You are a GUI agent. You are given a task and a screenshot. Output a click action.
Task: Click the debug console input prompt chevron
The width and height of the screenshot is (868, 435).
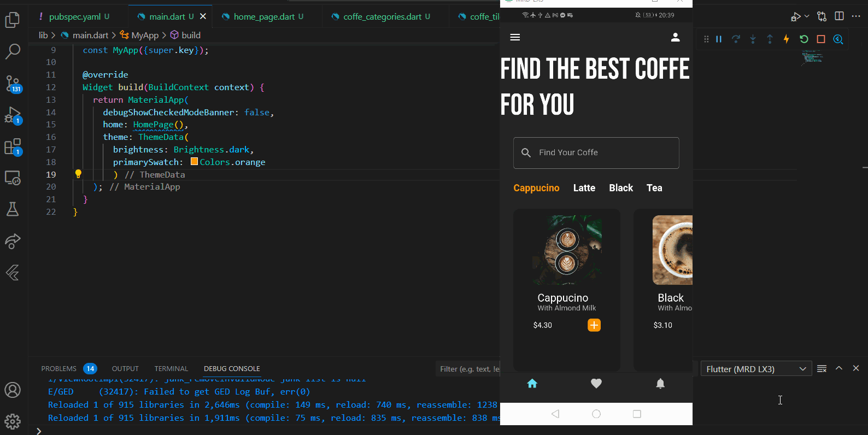point(39,431)
